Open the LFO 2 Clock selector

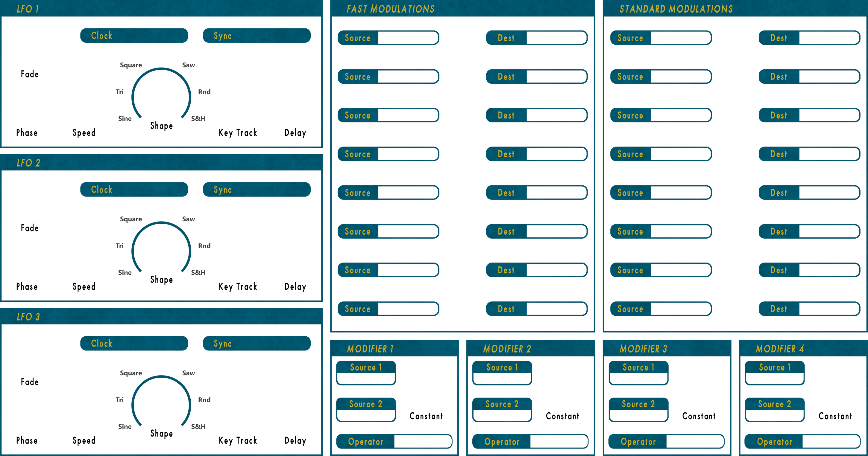pos(134,190)
